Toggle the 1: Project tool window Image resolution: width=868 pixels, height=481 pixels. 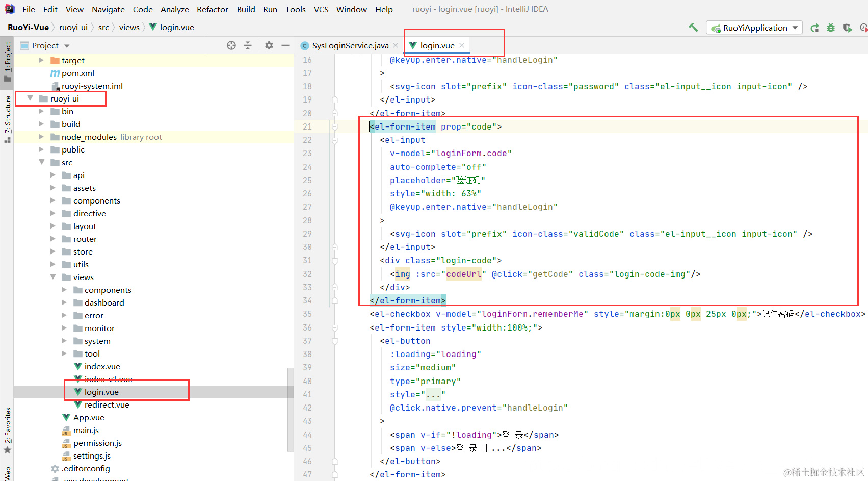[7, 61]
